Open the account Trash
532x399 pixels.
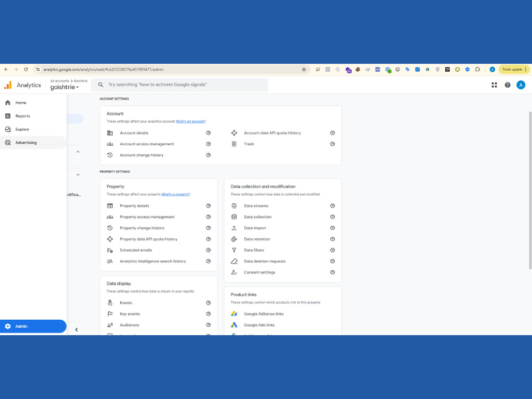(x=248, y=144)
